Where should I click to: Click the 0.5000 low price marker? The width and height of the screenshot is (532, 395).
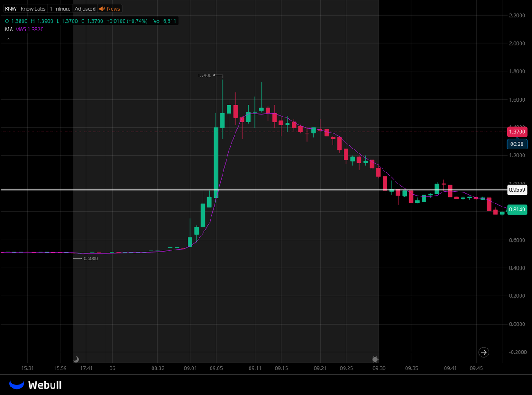pyautogui.click(x=90, y=258)
